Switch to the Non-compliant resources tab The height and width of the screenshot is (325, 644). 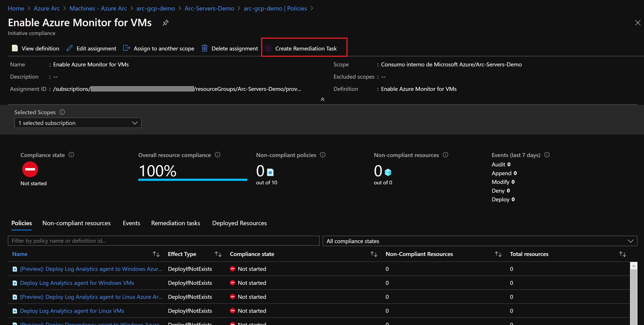(77, 223)
